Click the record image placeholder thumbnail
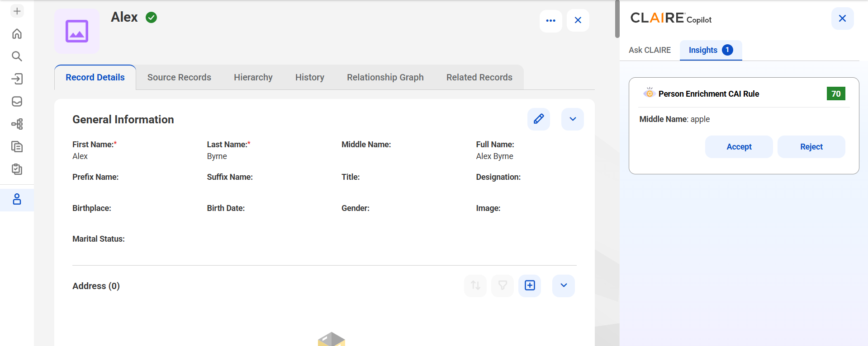The width and height of the screenshot is (868, 346). pos(77,31)
